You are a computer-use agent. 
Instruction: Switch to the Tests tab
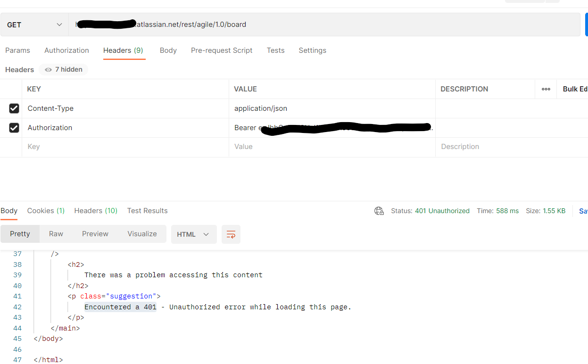(275, 50)
